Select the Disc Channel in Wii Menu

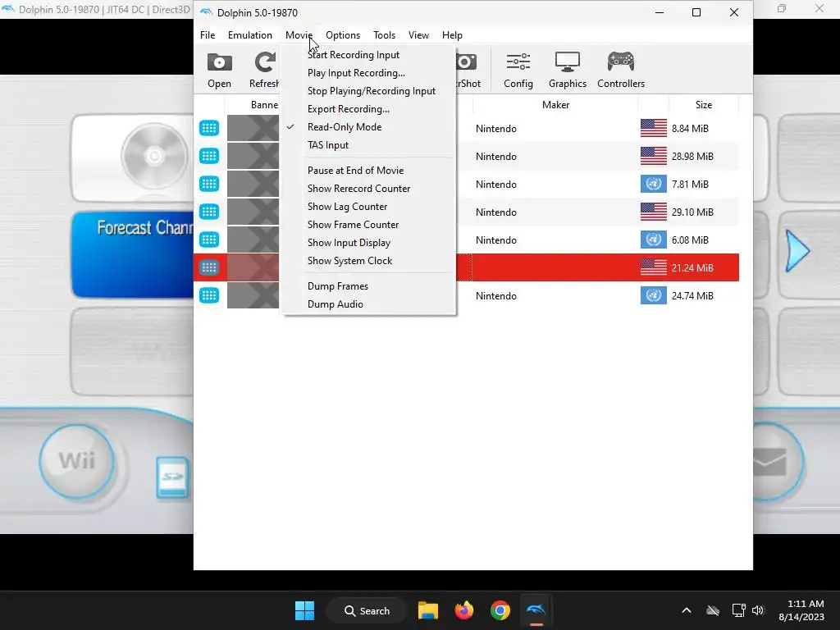pos(132,158)
